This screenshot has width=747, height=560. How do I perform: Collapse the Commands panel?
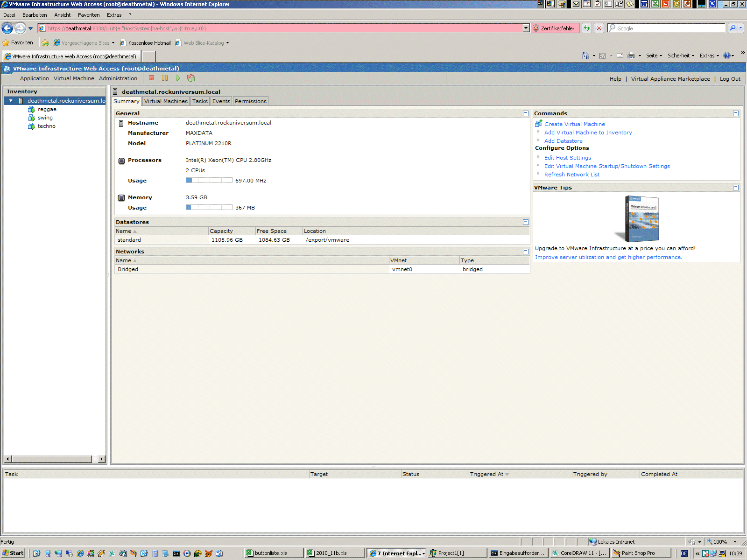point(736,113)
